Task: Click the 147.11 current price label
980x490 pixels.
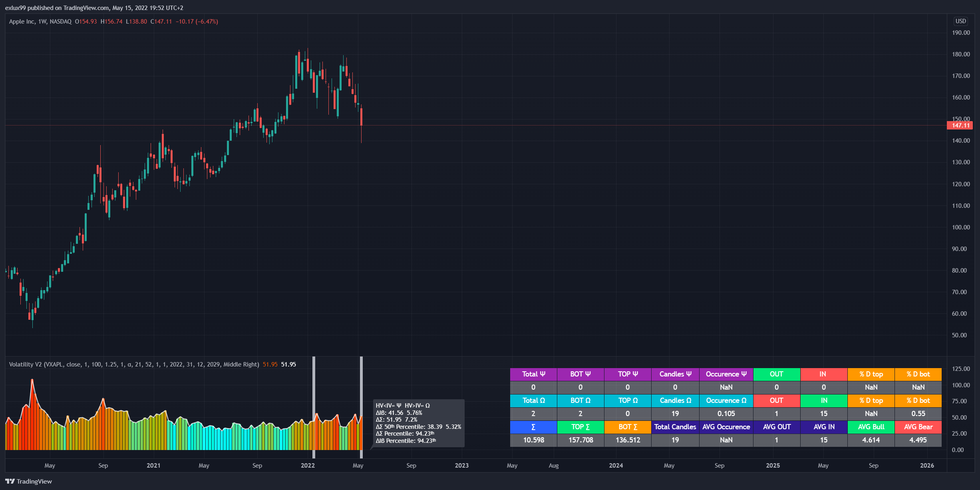Action: click(x=960, y=125)
